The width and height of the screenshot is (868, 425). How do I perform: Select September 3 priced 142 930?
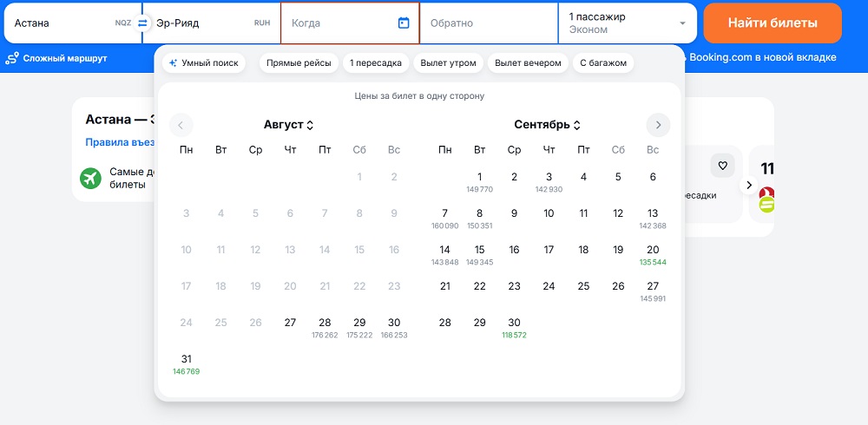pos(549,181)
